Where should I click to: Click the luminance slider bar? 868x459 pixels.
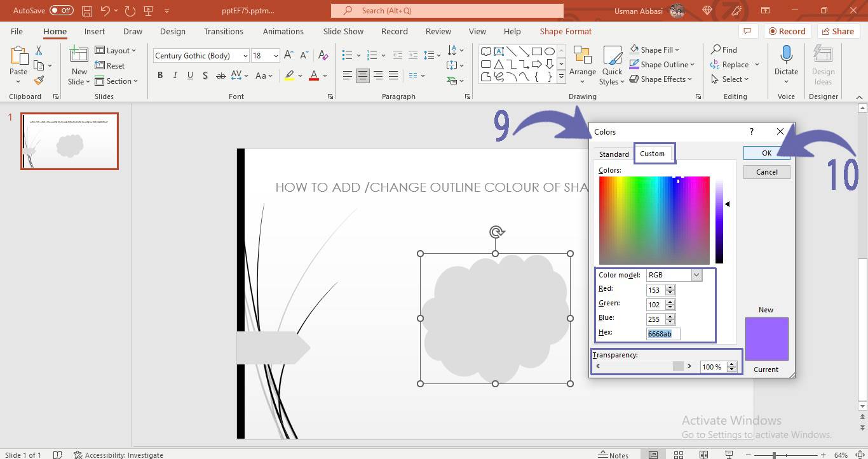tap(719, 220)
